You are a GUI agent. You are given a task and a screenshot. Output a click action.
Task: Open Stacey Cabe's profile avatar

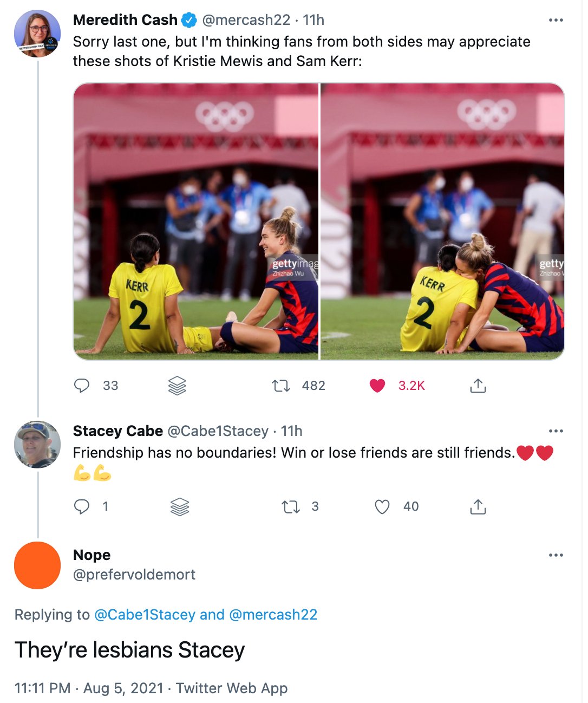click(37, 444)
